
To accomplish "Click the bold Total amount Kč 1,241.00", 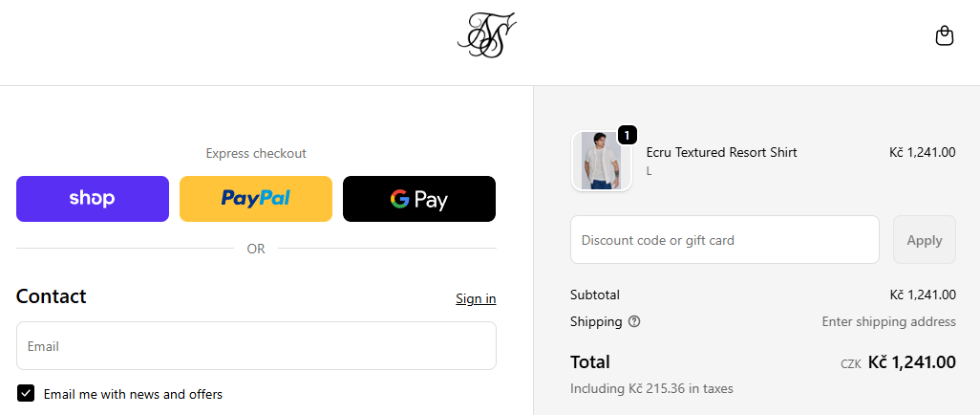I will (911, 362).
